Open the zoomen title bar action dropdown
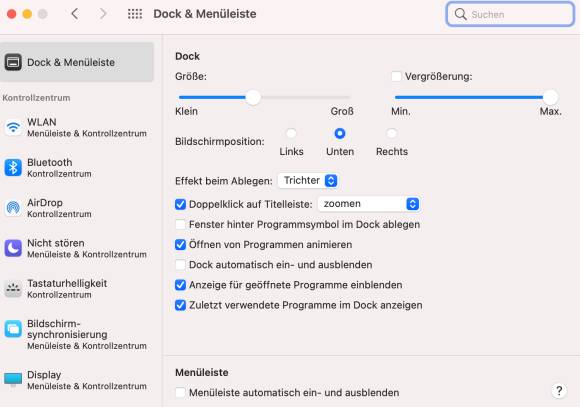The height and width of the screenshot is (407, 580). pos(369,204)
